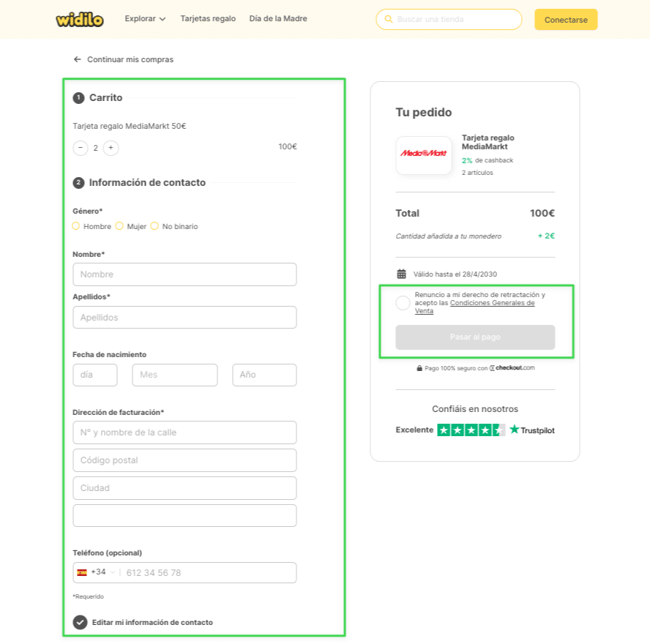The height and width of the screenshot is (644, 650).
Task: Click the Conectarse button
Action: pos(566,20)
